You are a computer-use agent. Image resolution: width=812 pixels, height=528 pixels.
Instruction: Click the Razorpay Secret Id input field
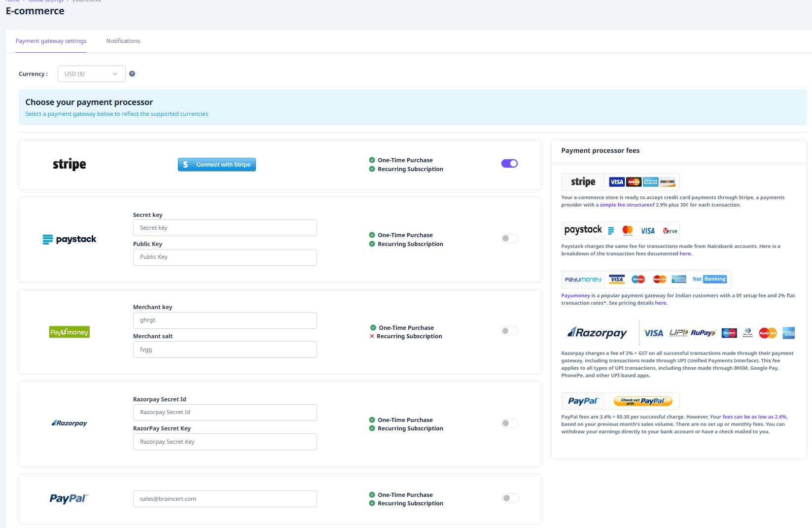(224, 412)
